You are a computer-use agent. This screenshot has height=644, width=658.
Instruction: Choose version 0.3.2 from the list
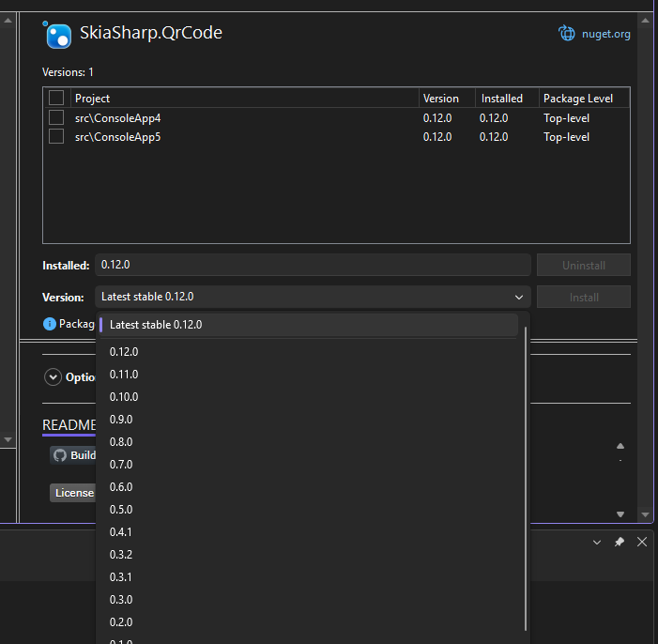tap(309, 555)
